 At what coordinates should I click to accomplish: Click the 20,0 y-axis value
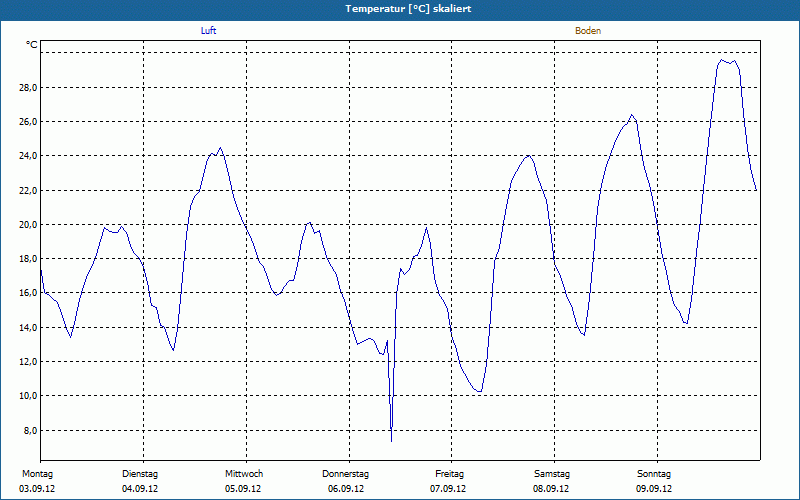[x=28, y=224]
